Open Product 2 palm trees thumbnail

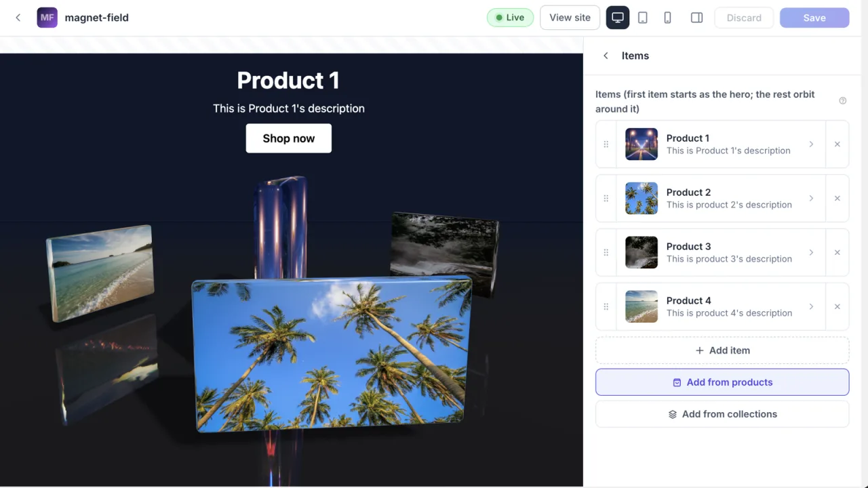coord(642,199)
